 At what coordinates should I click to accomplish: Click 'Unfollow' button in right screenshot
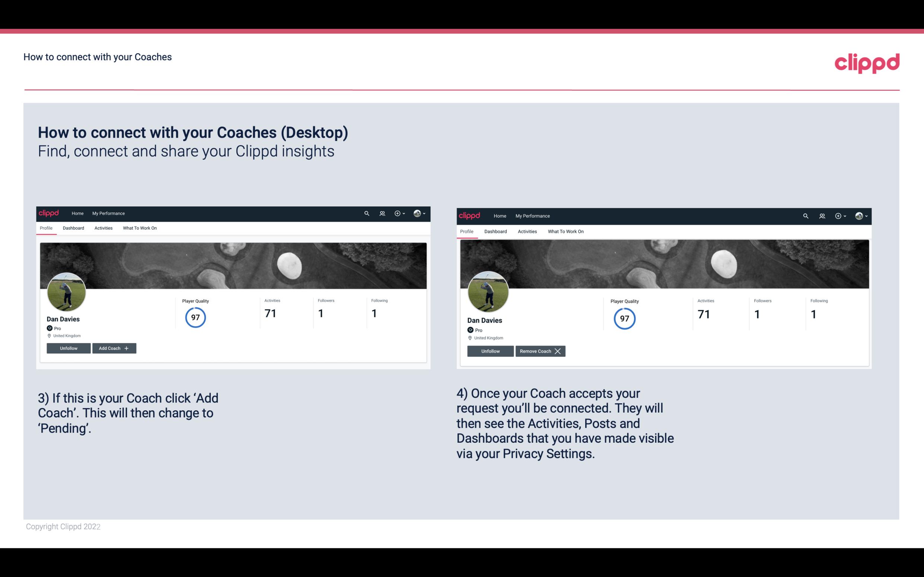[x=490, y=351]
